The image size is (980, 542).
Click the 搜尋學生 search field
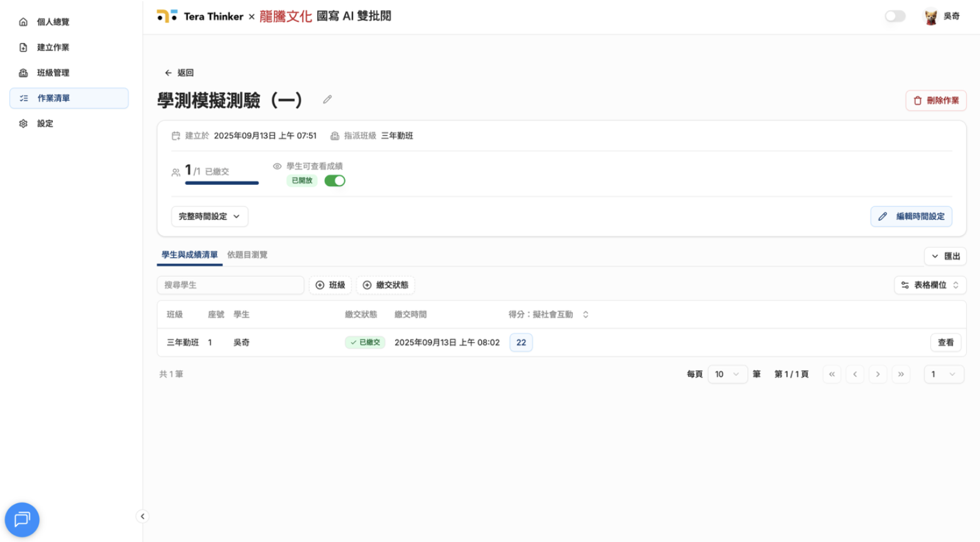(x=230, y=285)
